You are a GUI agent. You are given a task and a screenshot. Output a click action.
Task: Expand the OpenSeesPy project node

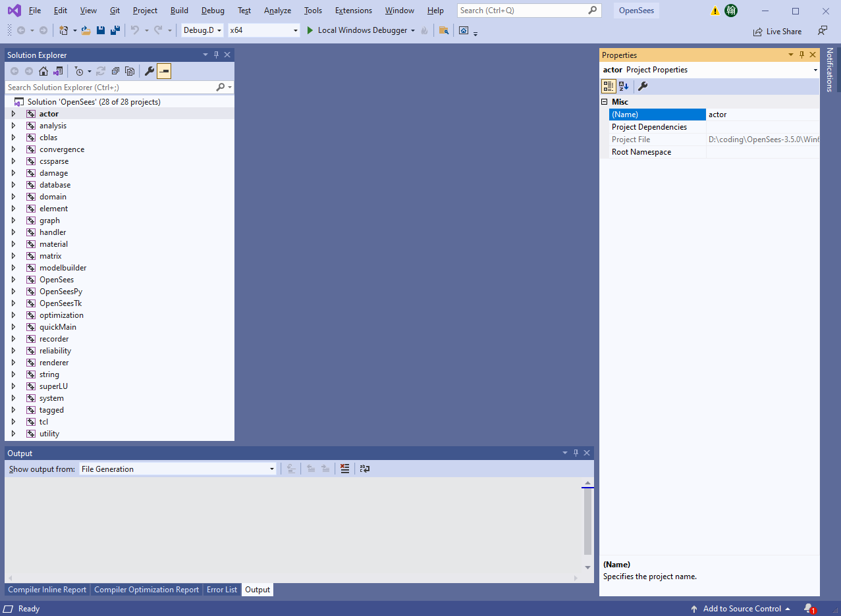coord(13,292)
